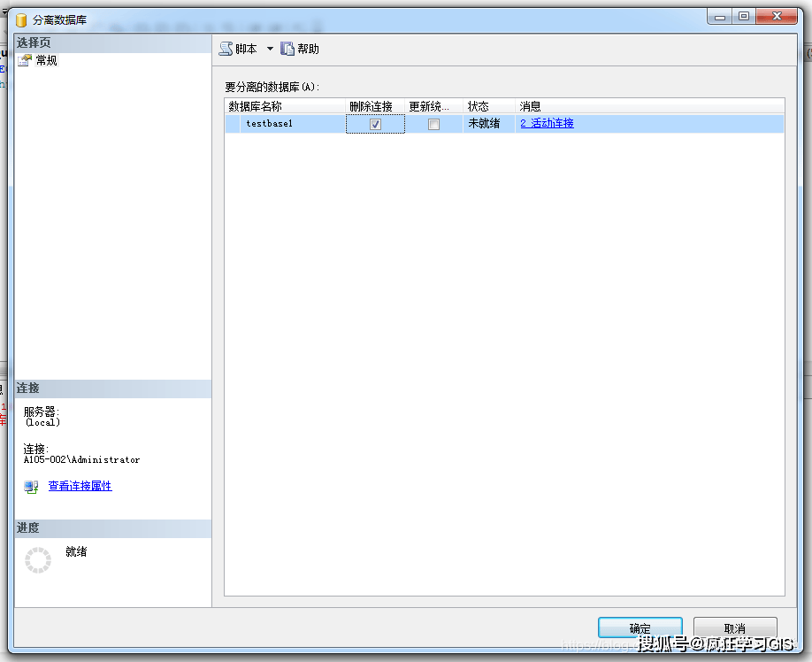The height and width of the screenshot is (662, 812).
Task: Click the 就绪 progress status text
Action: pos(76,551)
